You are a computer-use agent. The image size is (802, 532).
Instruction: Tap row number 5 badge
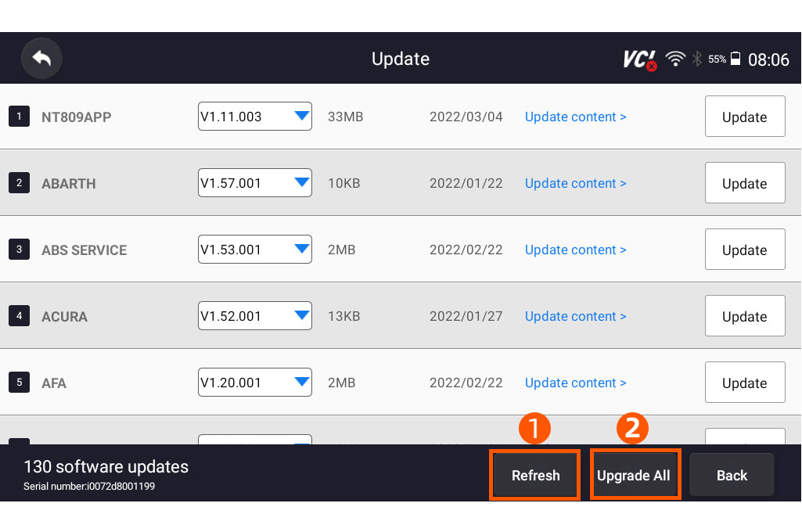point(19,382)
